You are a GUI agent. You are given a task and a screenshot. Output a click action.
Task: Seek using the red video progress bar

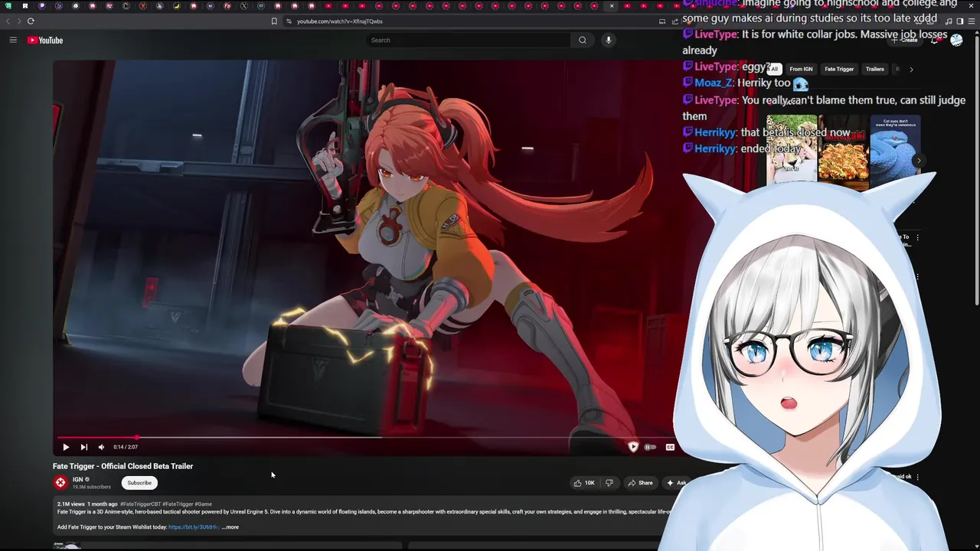tap(366, 438)
